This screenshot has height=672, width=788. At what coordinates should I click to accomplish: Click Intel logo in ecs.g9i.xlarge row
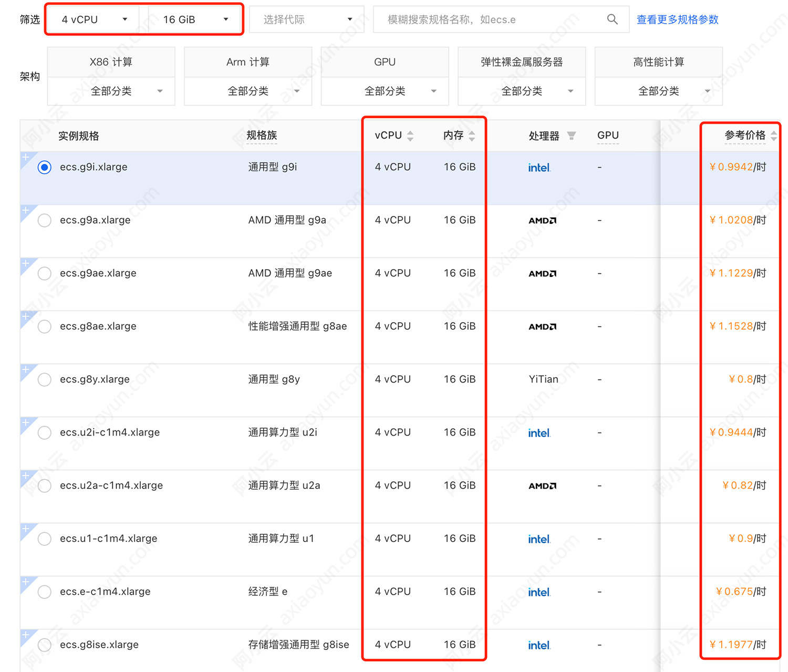coord(540,168)
